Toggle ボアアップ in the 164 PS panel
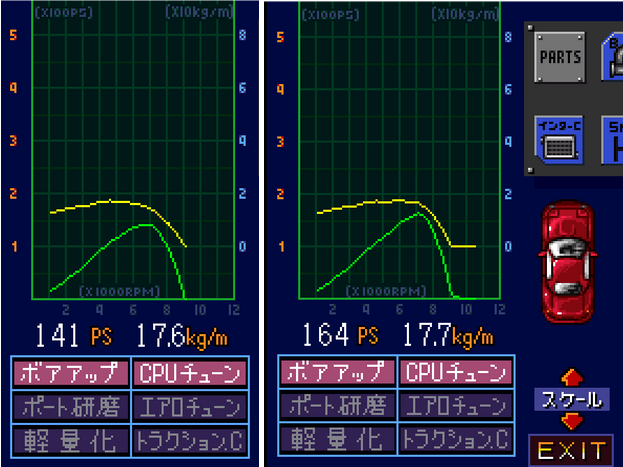The image size is (623, 467). (x=337, y=374)
